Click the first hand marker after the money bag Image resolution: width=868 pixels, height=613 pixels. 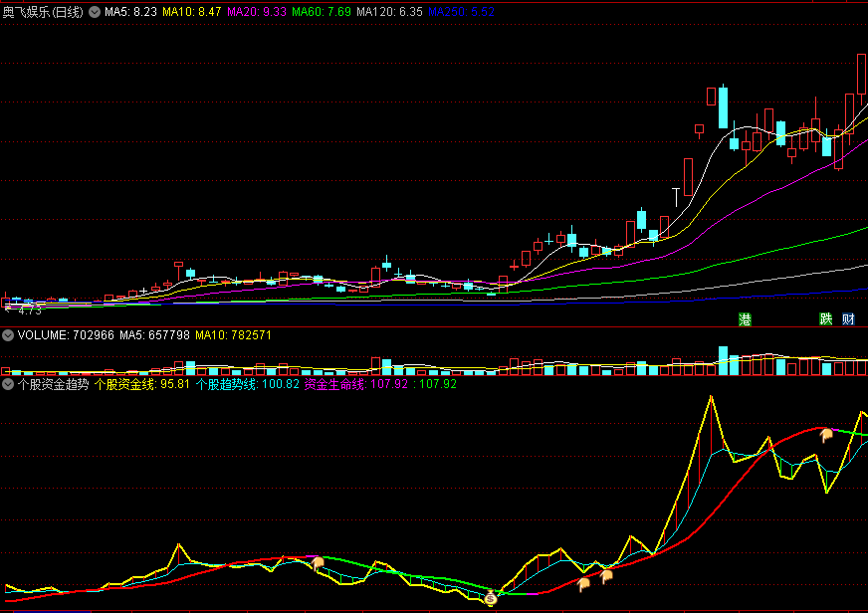pos(583,584)
